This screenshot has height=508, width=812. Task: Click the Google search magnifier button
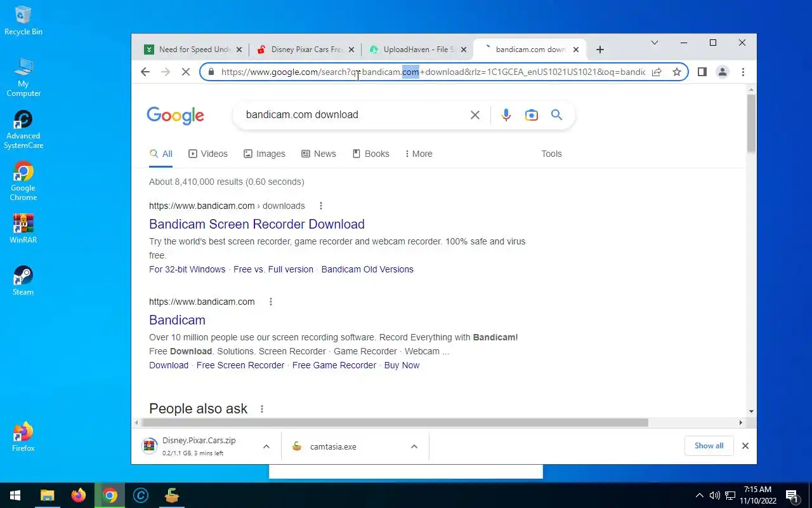pos(556,115)
